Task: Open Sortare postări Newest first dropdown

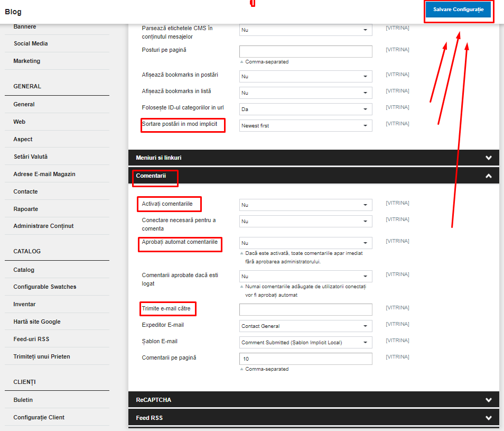Action: [x=306, y=126]
